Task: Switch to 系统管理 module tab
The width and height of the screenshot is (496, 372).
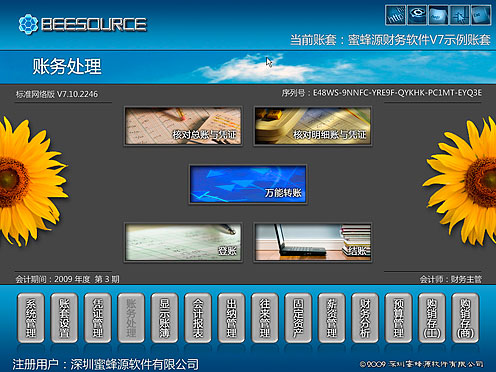Action: click(31, 318)
